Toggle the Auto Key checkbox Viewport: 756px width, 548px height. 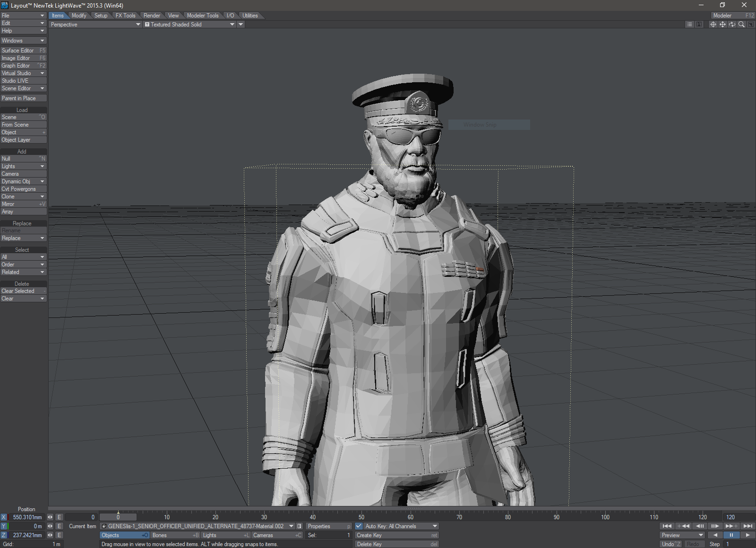point(359,526)
